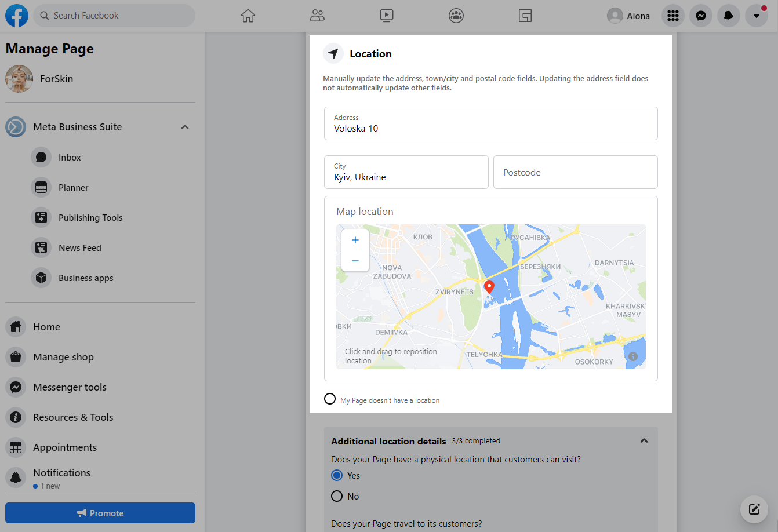Edit the Address field Voloska 10

click(x=490, y=123)
